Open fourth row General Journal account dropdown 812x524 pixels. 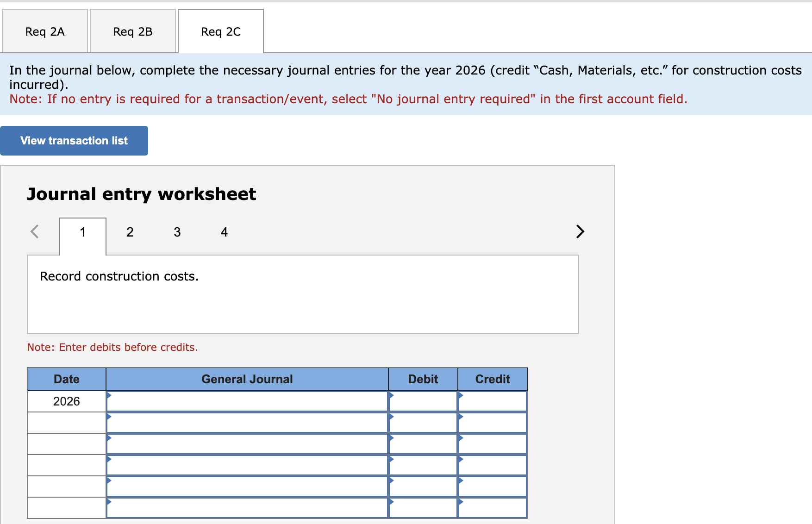(247, 465)
